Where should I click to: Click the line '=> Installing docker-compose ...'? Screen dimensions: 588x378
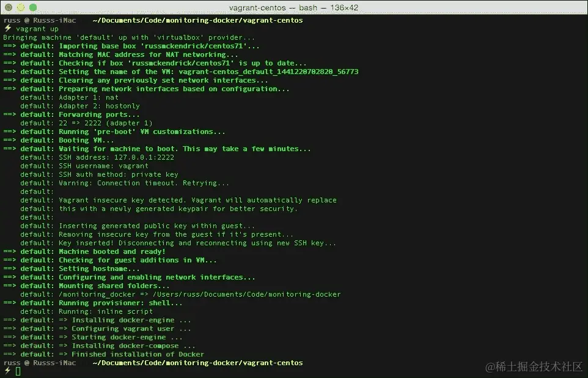pos(127,346)
